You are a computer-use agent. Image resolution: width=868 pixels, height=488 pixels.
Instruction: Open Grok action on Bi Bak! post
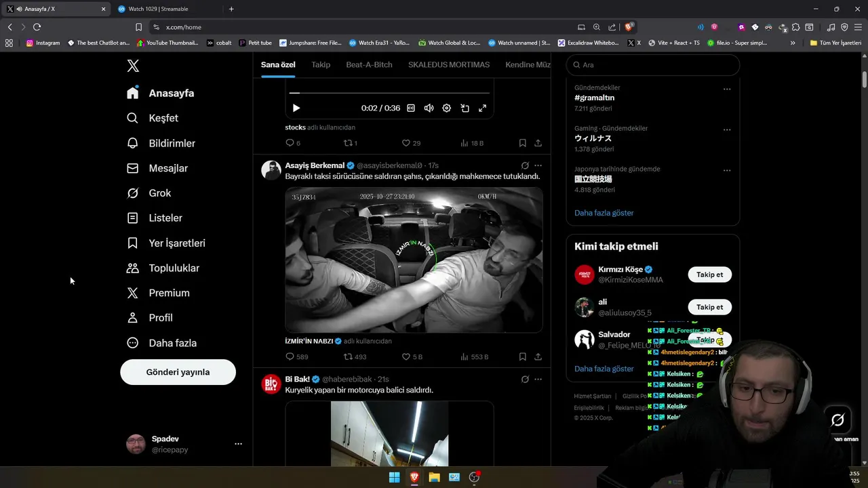(x=525, y=379)
